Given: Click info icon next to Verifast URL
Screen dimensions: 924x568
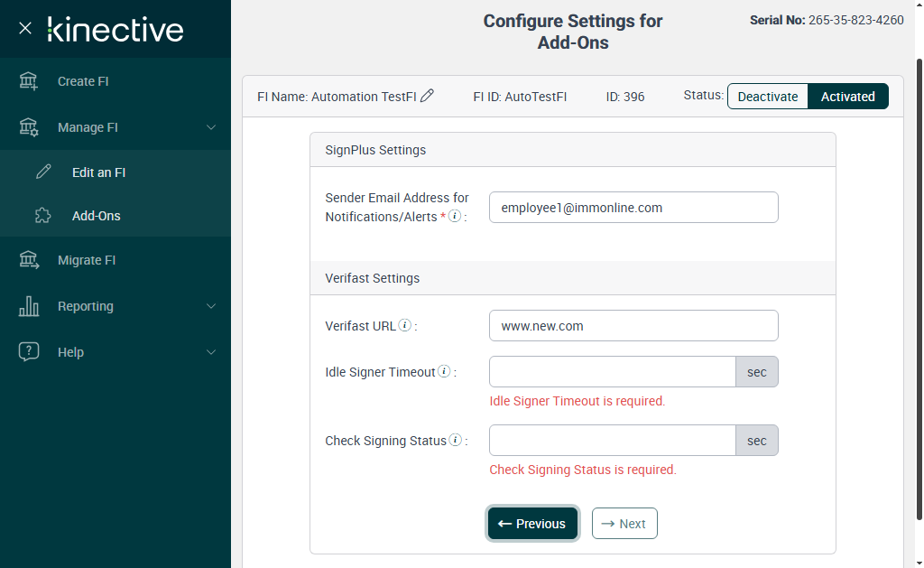Looking at the screenshot, I should [405, 325].
